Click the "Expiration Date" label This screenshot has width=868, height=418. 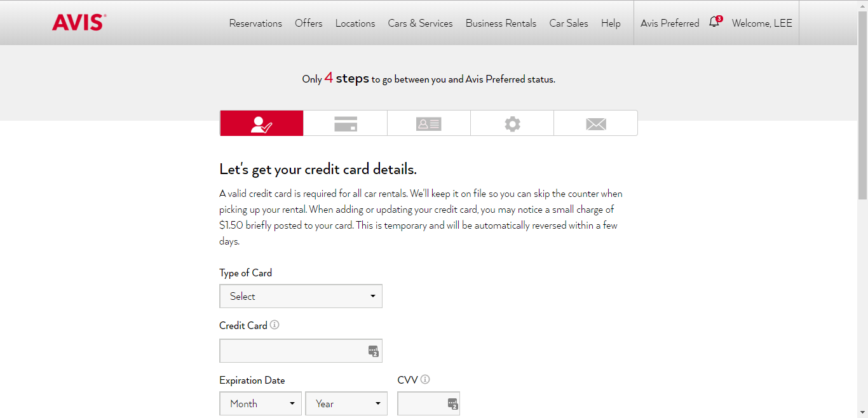coord(252,380)
